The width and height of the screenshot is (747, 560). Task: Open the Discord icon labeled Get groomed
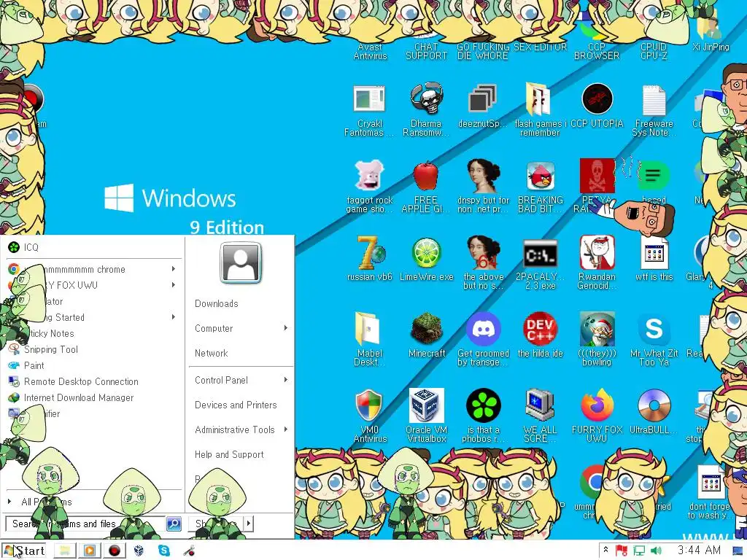point(483,329)
